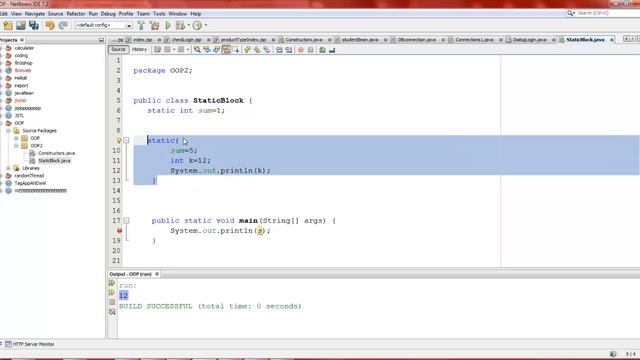
Task: Click the scroll tabs left arrow button
Action: [x=626, y=39]
